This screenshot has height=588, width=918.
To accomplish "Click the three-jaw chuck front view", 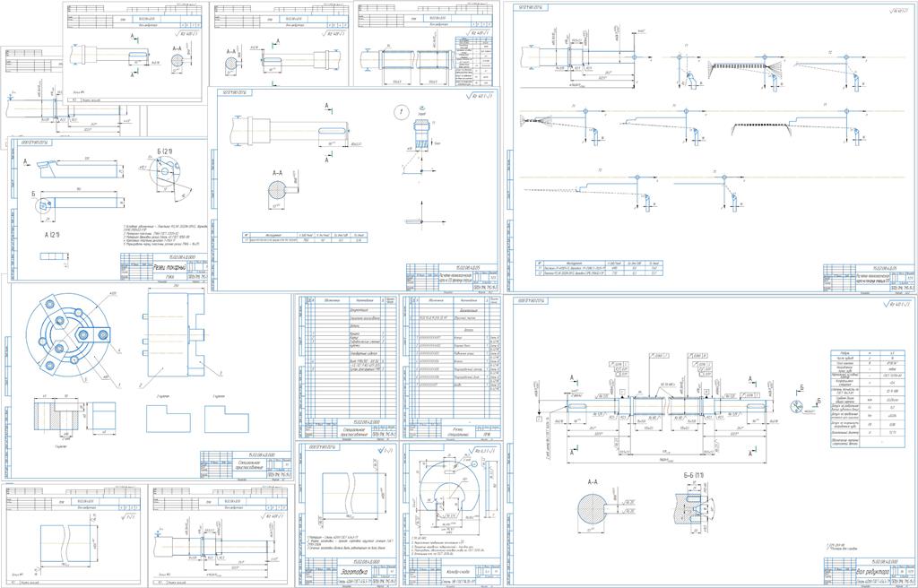I will 68,335.
